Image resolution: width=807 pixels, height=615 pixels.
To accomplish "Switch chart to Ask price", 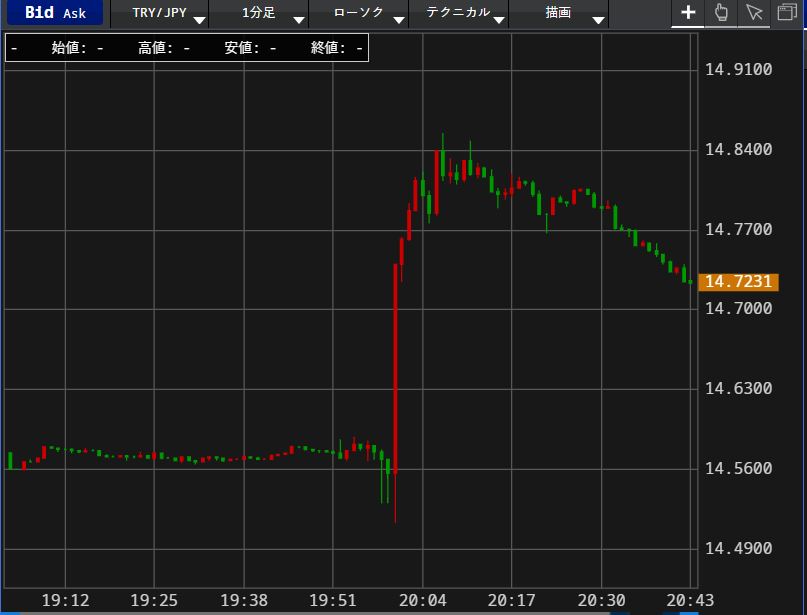I will point(75,13).
